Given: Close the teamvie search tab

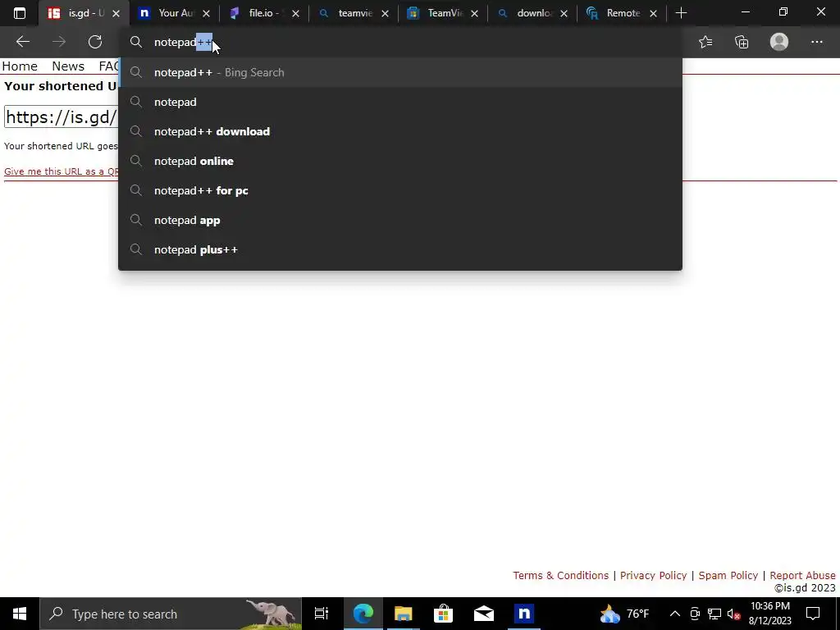Looking at the screenshot, I should pyautogui.click(x=385, y=13).
